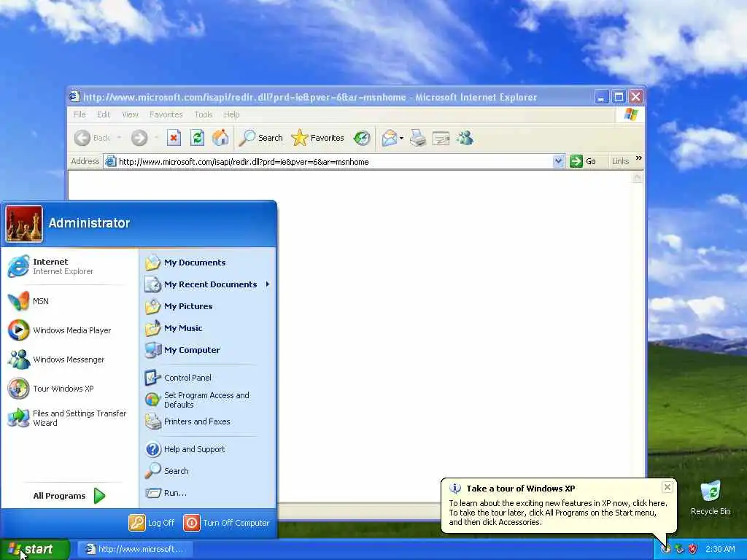Screen dimensions: 747x560
Task: Click the Go button
Action: point(583,161)
